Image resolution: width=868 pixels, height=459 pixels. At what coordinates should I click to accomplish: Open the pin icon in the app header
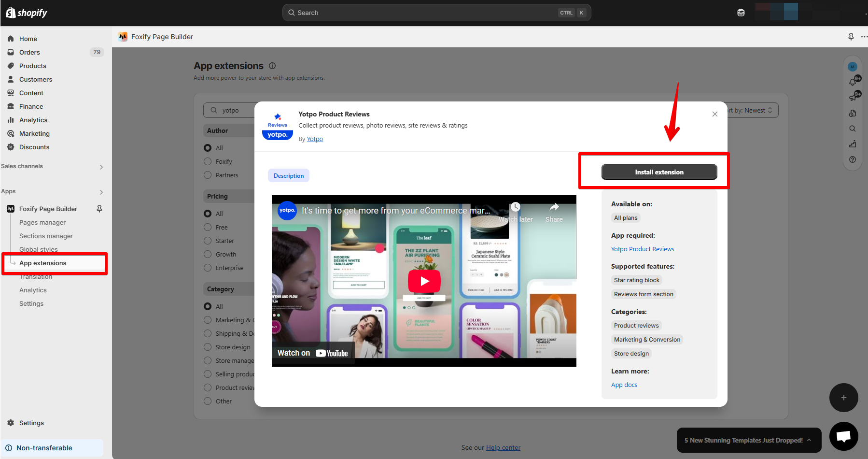pos(851,37)
